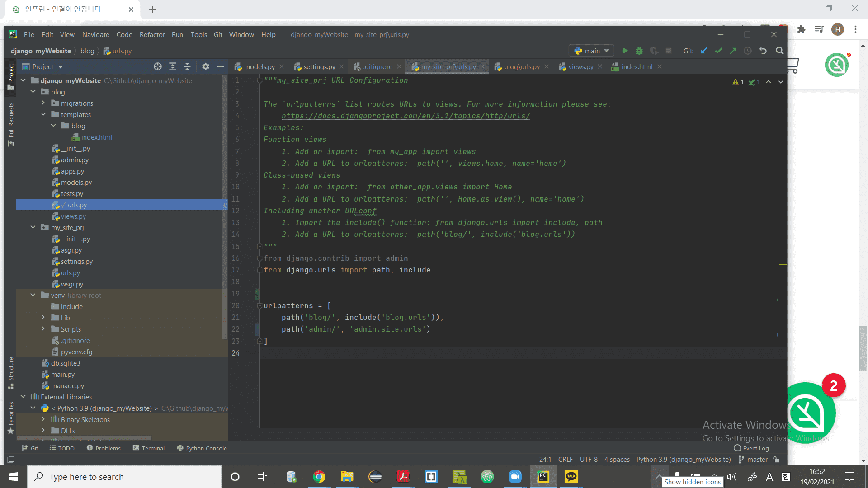Run the main configuration with green play button
The height and width of the screenshot is (488, 868).
(x=625, y=51)
